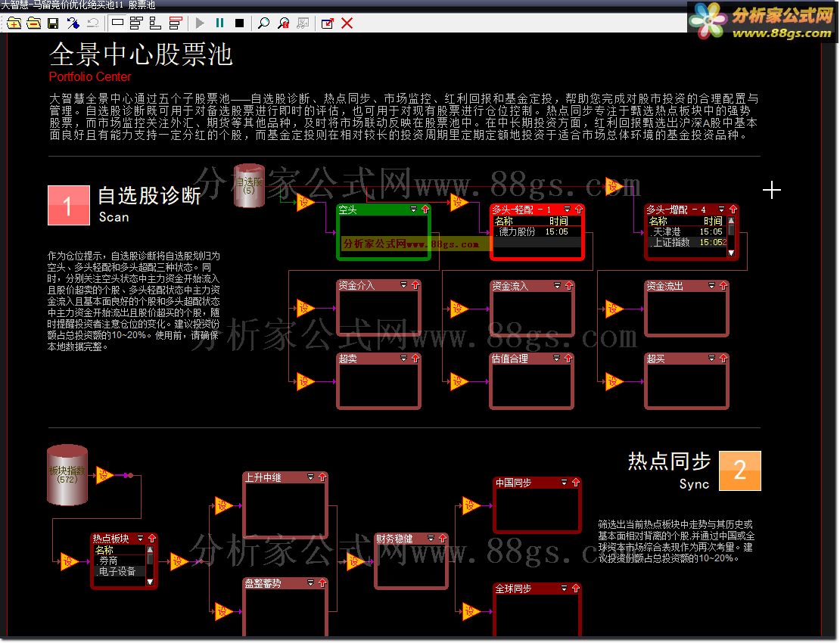
Task: Click the red X toolbar icon
Action: [x=347, y=23]
